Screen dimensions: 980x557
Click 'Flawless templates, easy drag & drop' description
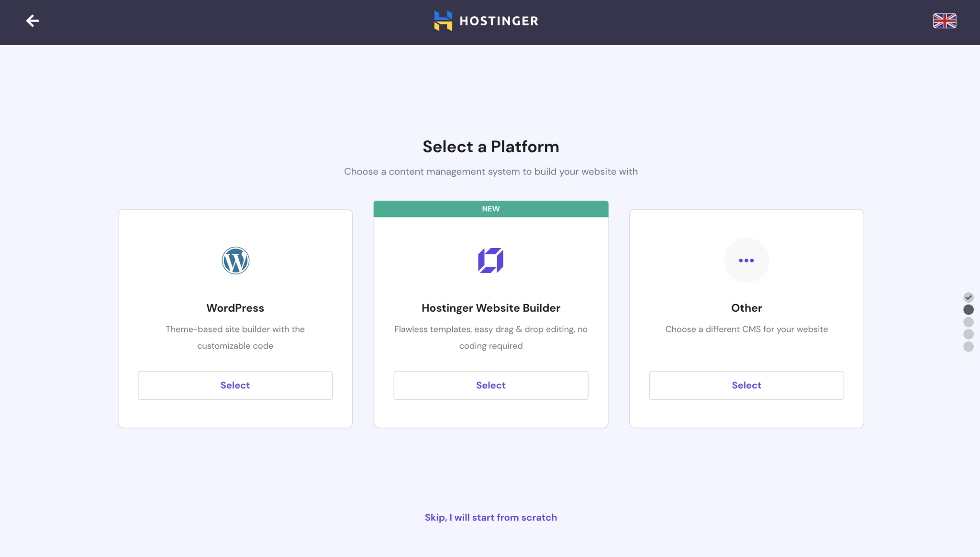pos(491,337)
